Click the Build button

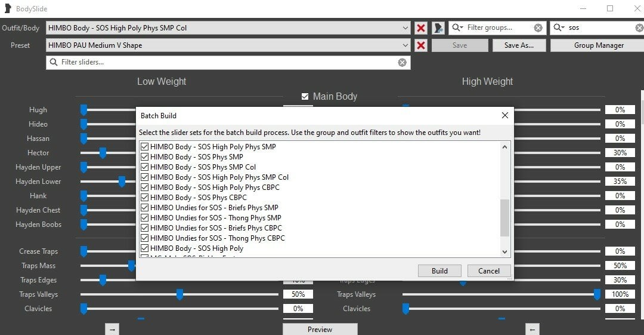pyautogui.click(x=439, y=271)
